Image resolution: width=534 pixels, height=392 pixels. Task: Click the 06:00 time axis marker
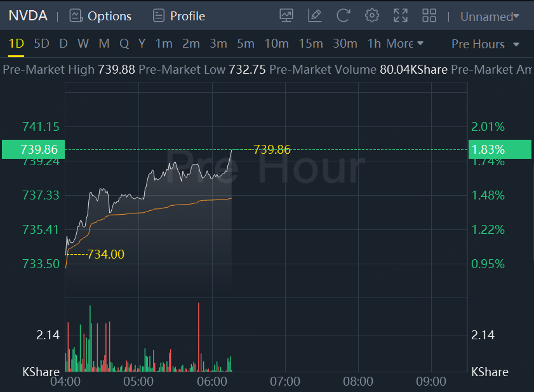click(212, 381)
